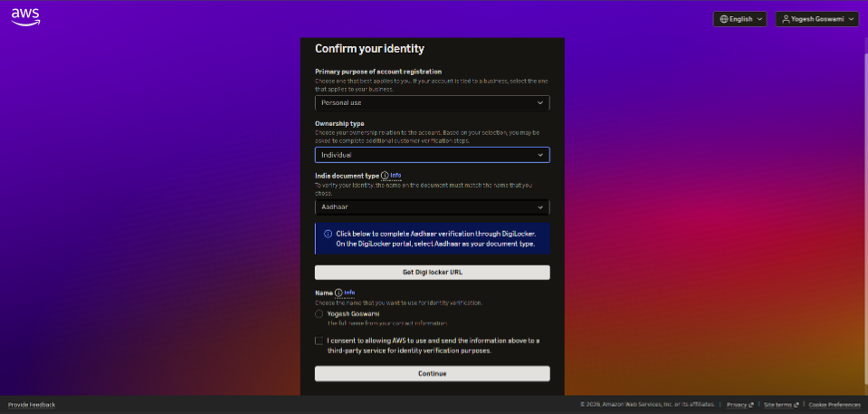Click Provide Feedback in footer
Viewport: 868px width, 414px height.
[32, 405]
